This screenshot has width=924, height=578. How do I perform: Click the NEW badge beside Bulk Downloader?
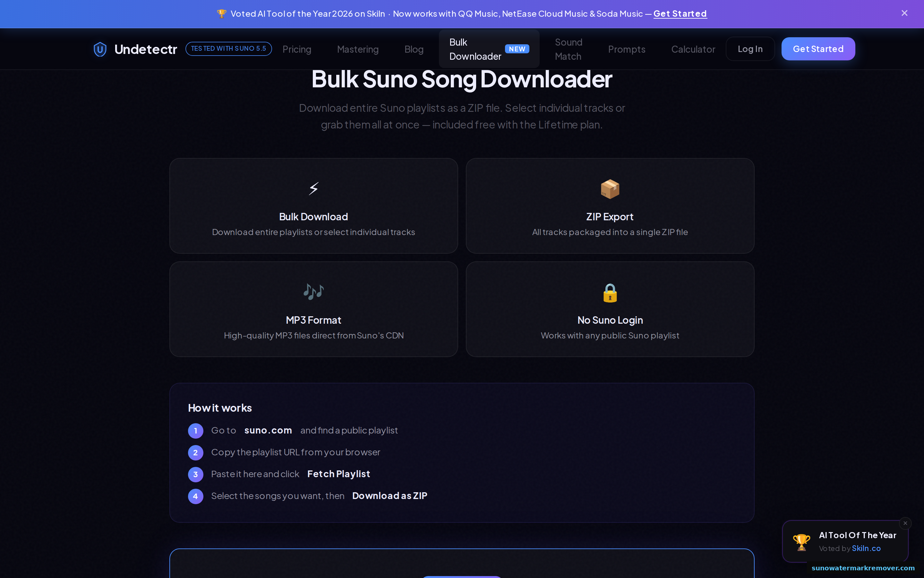point(517,49)
